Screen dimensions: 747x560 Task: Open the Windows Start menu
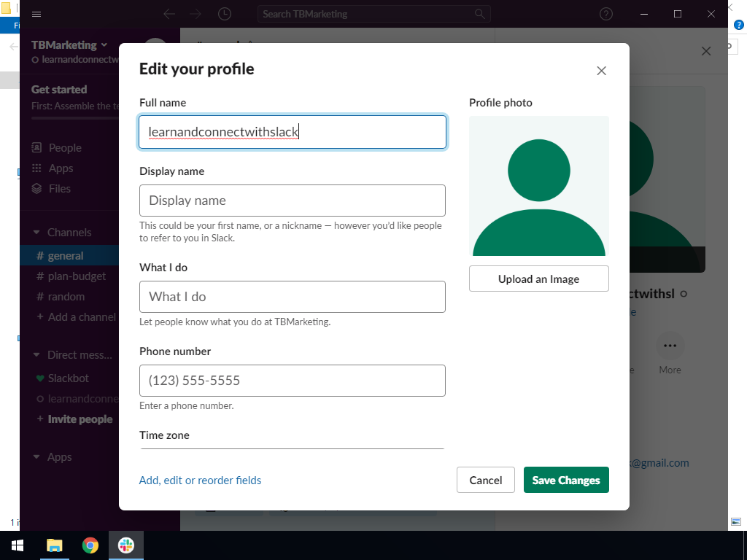click(18, 545)
